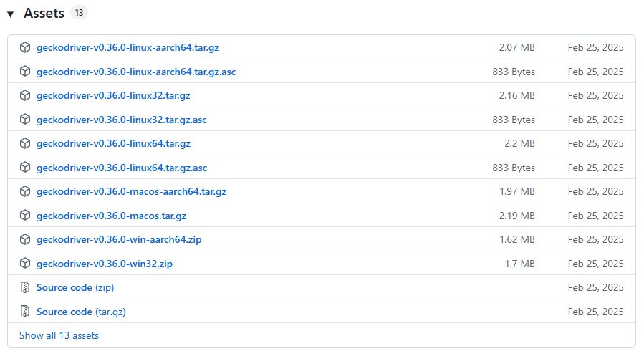644x356 pixels.
Task: Download geckodriver-v0.36.0-win32.zip
Action: pos(105,264)
